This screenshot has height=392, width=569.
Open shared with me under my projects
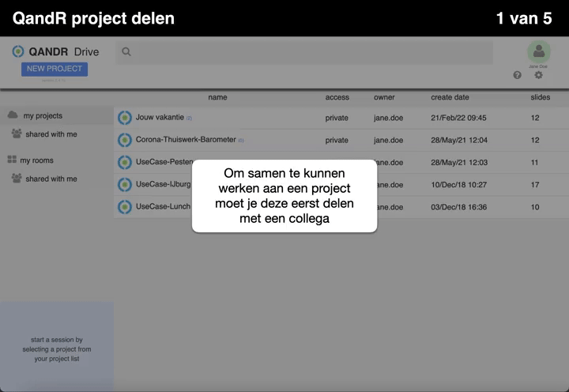click(x=51, y=134)
